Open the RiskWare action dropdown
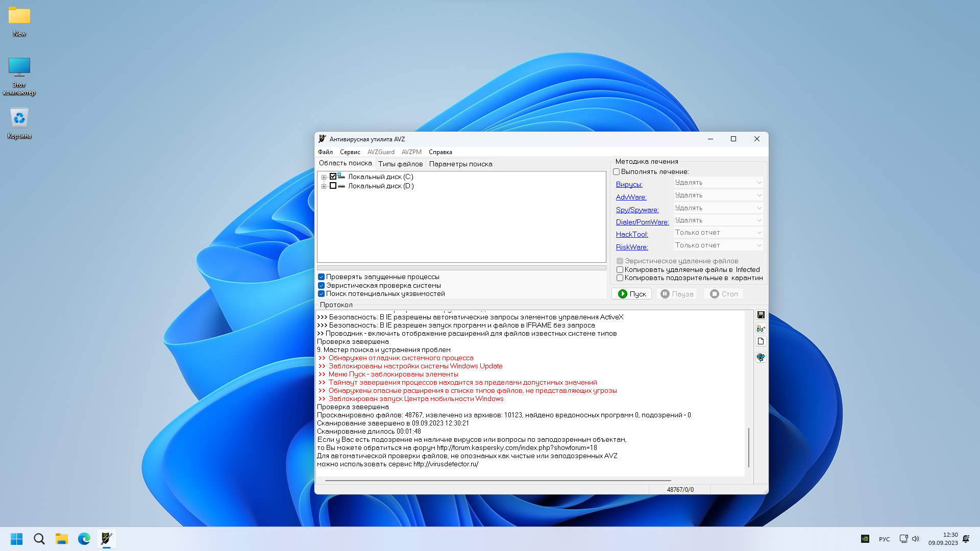 pyautogui.click(x=718, y=245)
